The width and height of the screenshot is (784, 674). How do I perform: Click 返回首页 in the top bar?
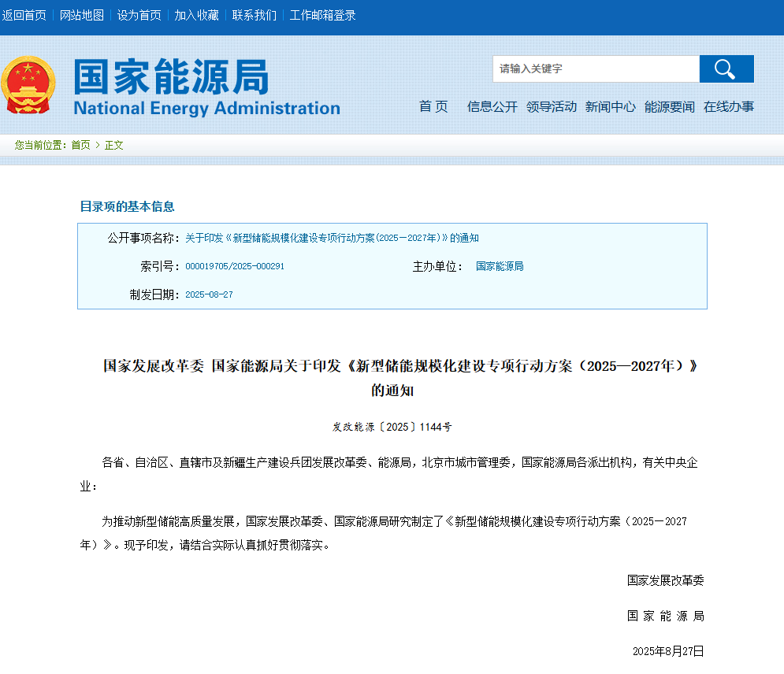tap(25, 14)
